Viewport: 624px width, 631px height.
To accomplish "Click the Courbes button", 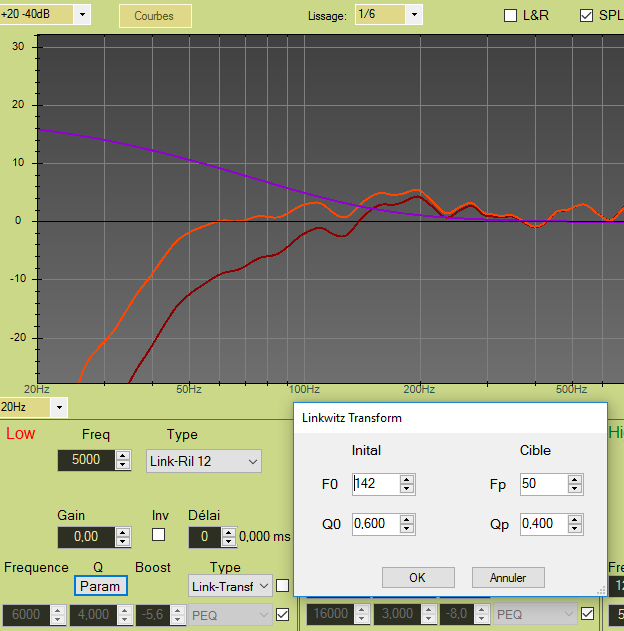I will click(154, 15).
